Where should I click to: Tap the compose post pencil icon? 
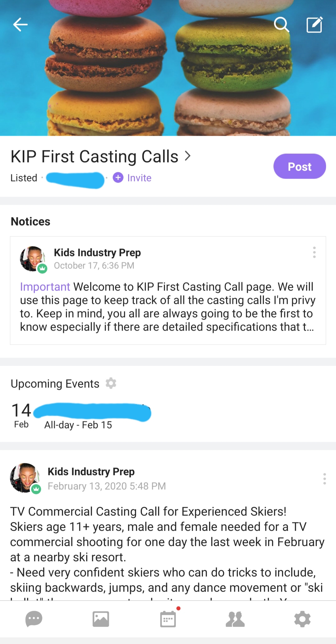(x=315, y=25)
